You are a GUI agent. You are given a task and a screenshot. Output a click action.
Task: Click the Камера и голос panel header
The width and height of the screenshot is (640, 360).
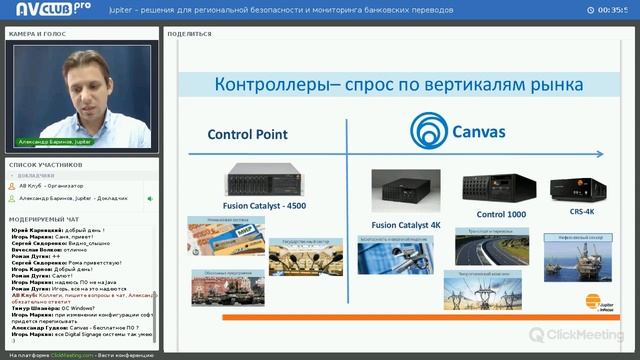pos(37,34)
